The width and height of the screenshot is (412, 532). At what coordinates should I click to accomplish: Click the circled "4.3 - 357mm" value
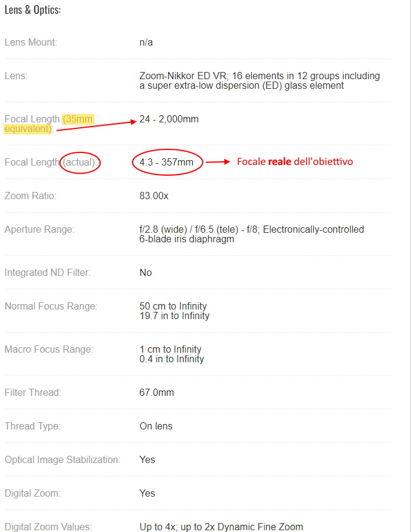point(168,162)
